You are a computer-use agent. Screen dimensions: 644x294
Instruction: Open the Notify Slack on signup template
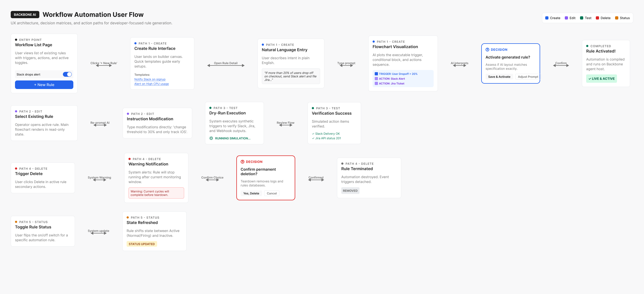(x=150, y=79)
